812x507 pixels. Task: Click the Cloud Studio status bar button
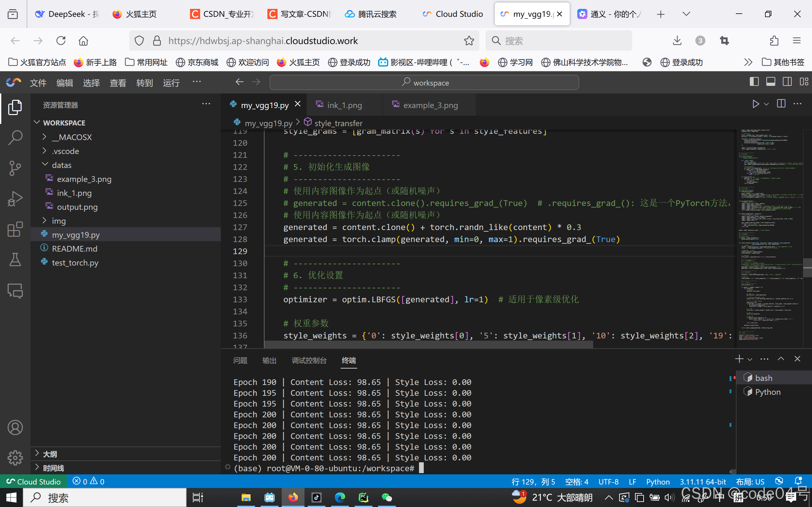click(x=34, y=481)
